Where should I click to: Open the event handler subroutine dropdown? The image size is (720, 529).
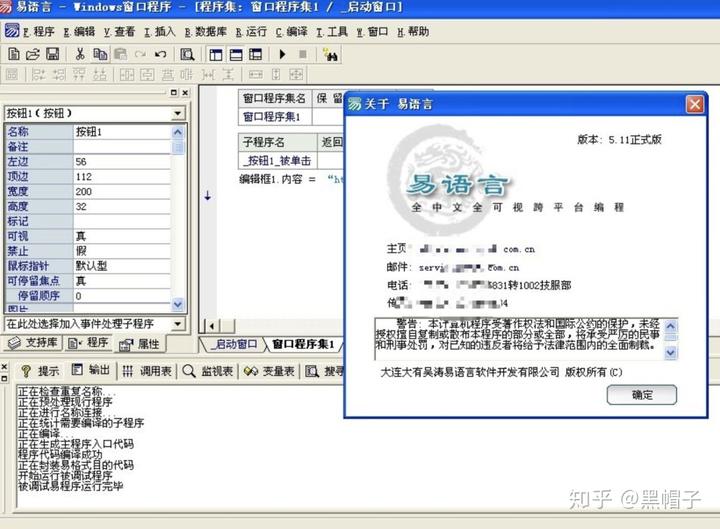click(177, 324)
